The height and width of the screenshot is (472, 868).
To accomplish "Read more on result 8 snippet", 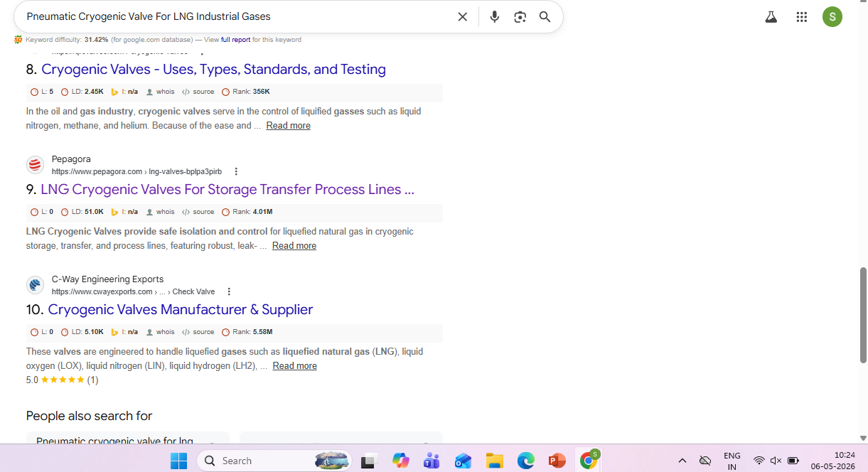I will (288, 126).
